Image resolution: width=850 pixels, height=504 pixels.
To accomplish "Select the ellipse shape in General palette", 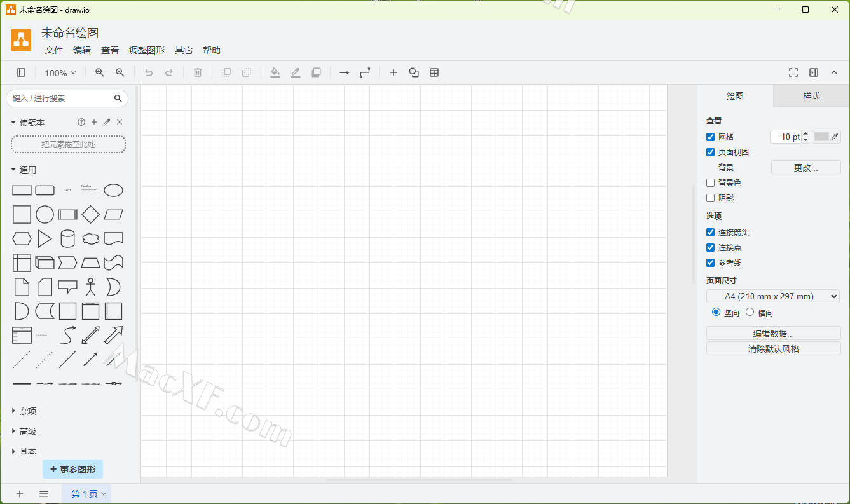I will (113, 190).
